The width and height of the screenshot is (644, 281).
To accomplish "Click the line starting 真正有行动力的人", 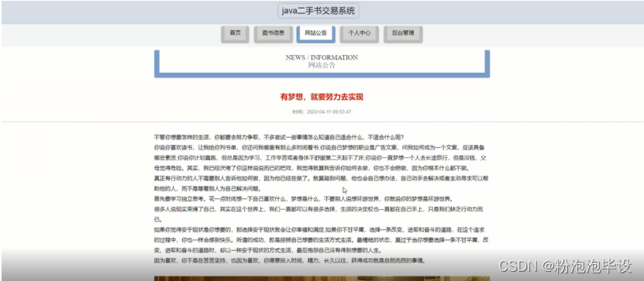I will click(x=321, y=179).
